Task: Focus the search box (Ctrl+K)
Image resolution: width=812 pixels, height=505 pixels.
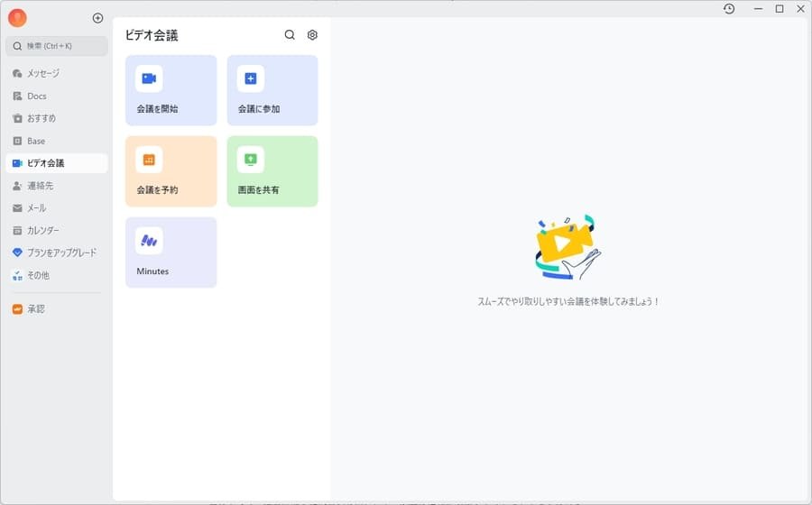Action: [x=57, y=46]
